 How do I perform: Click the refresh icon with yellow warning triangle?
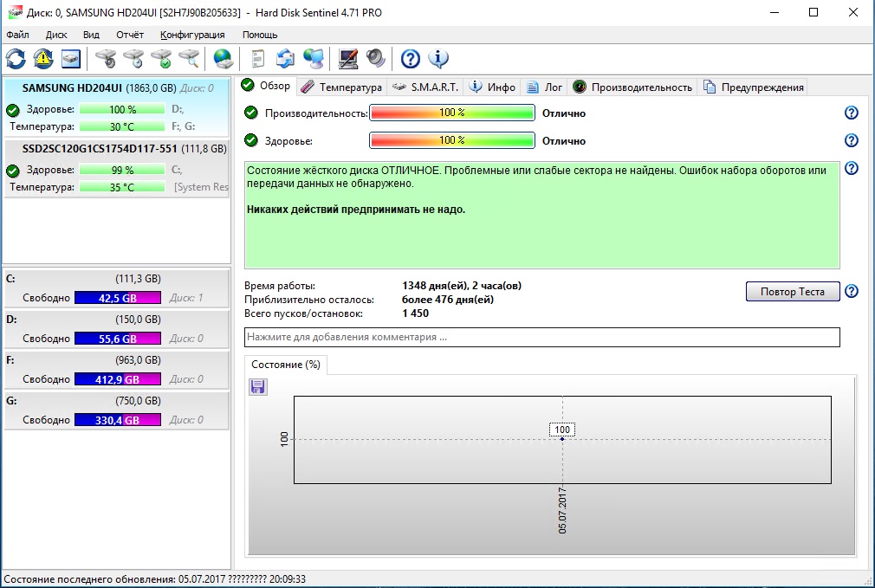[43, 59]
